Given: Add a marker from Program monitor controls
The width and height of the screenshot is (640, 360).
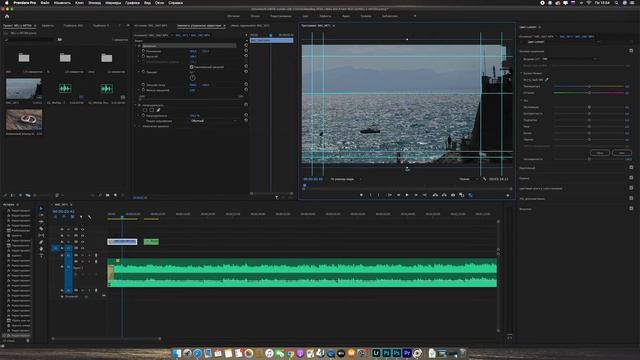Looking at the screenshot, I should click(361, 195).
